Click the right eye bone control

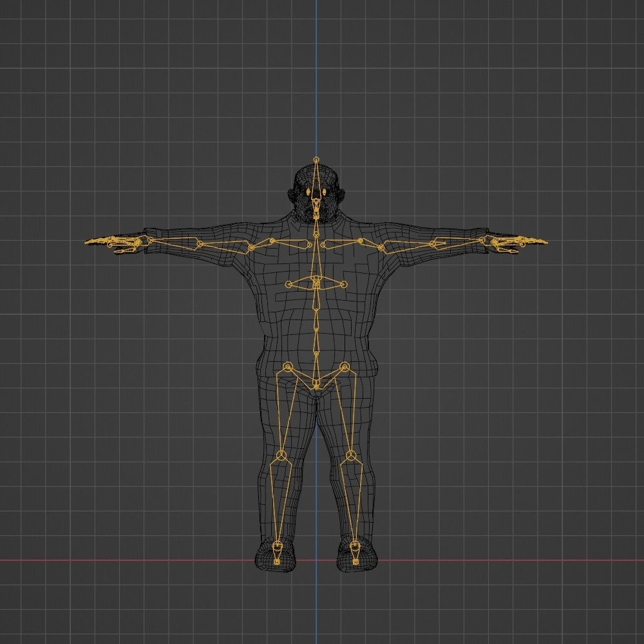pyautogui.click(x=324, y=193)
